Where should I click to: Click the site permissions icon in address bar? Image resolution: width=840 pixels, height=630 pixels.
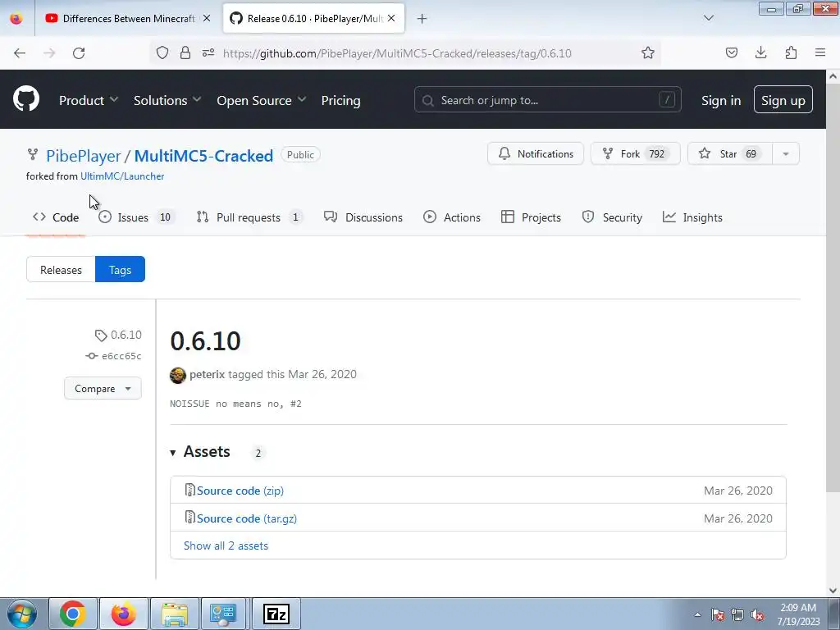click(208, 52)
